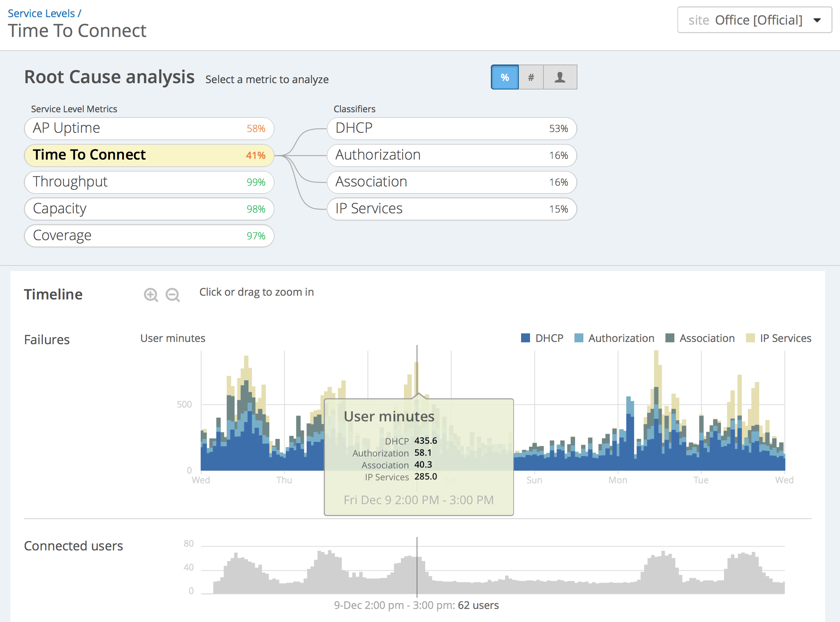Click the zoom out magnifier icon

click(173, 295)
